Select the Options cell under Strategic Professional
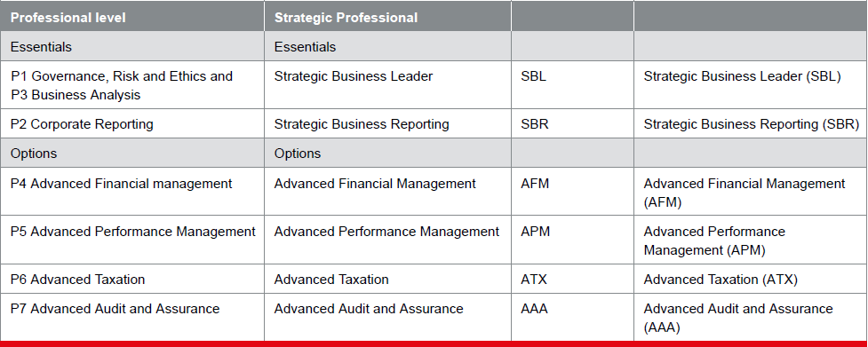 click(387, 153)
